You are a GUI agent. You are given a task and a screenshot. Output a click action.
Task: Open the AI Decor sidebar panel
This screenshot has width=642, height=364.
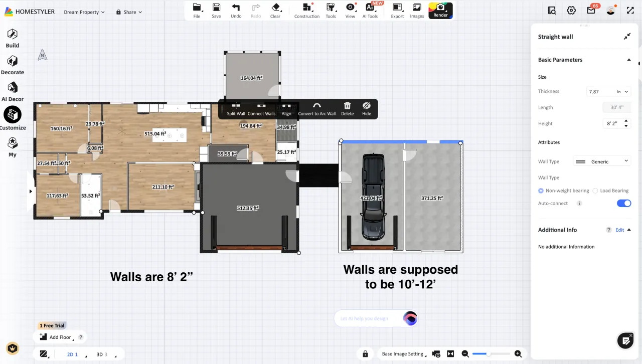tap(13, 92)
